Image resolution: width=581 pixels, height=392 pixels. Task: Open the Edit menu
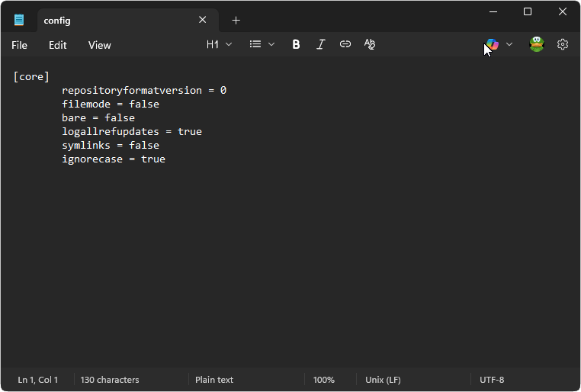[x=58, y=45]
